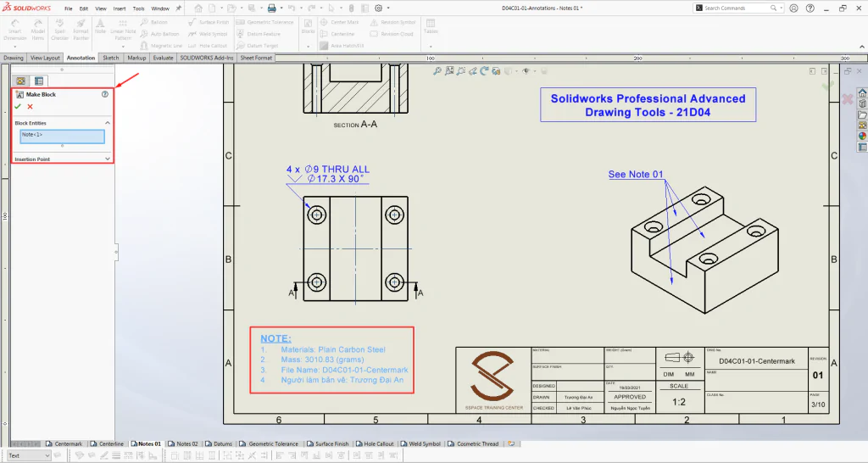
Task: Collapse the CommandManager ribbon chevron
Action: 862,47
